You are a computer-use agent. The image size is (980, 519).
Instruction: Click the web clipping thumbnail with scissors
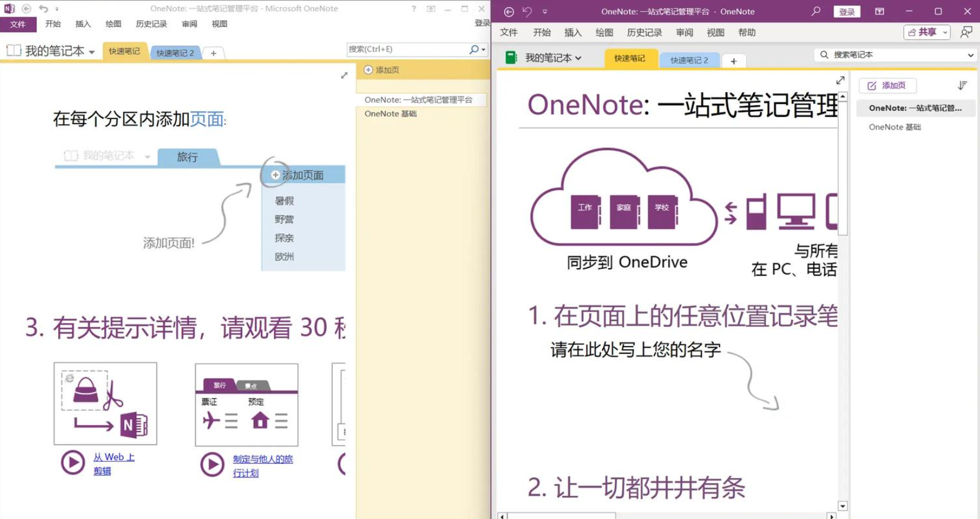pyautogui.click(x=105, y=403)
